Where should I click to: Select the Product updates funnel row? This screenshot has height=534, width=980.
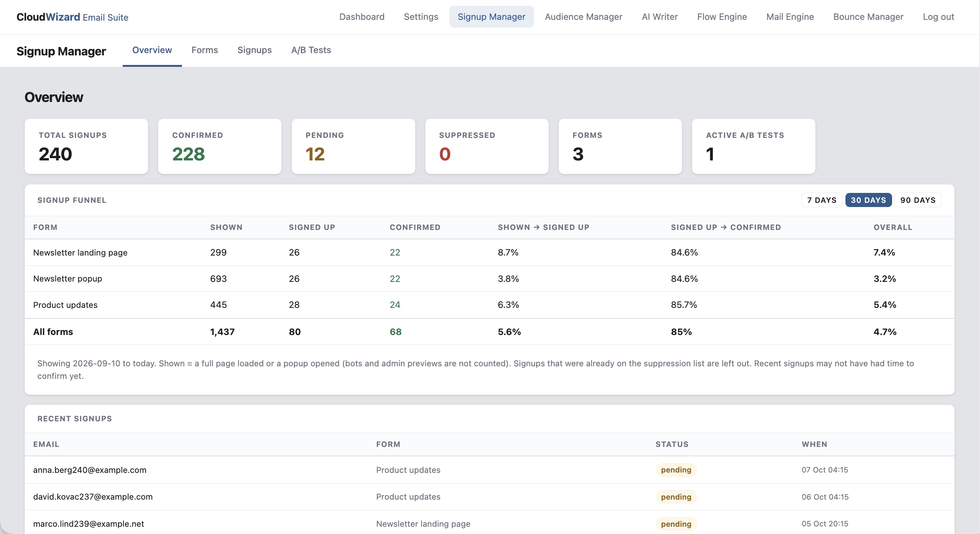tap(489, 305)
